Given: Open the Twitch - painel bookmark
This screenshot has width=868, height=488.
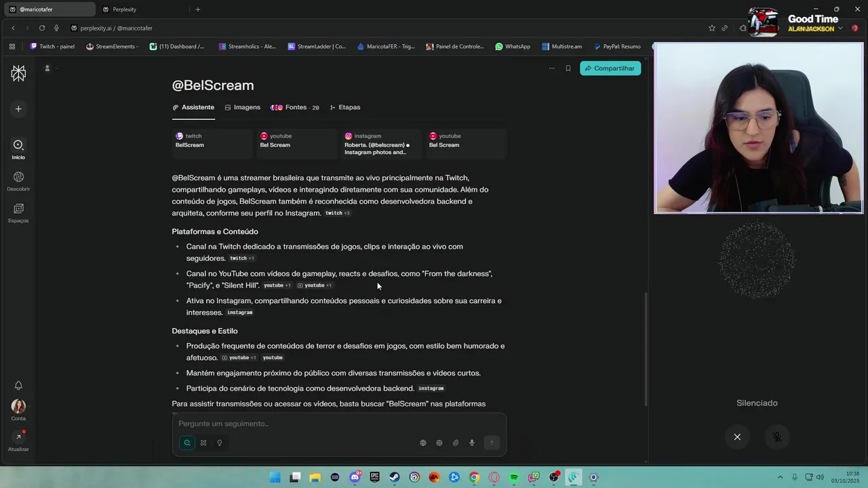Looking at the screenshot, I should coord(53,47).
